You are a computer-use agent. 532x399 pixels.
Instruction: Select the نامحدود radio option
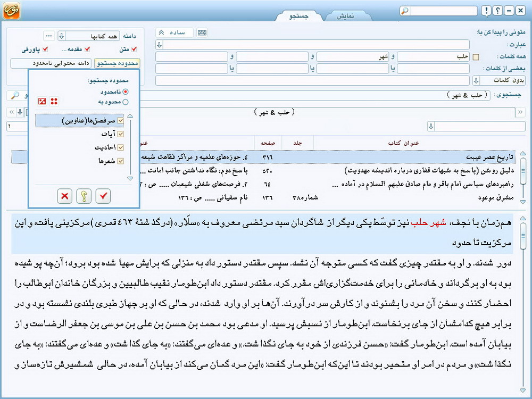tap(126, 92)
